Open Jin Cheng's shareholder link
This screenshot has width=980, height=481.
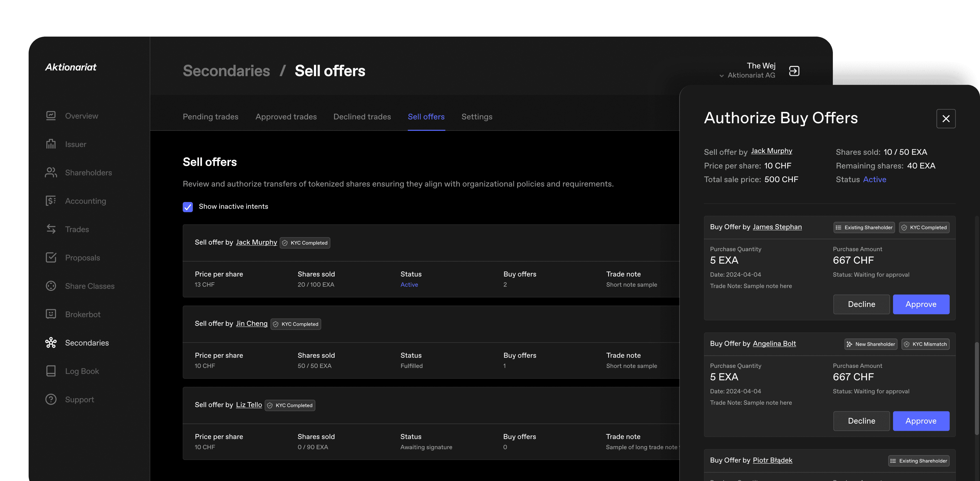tap(251, 324)
